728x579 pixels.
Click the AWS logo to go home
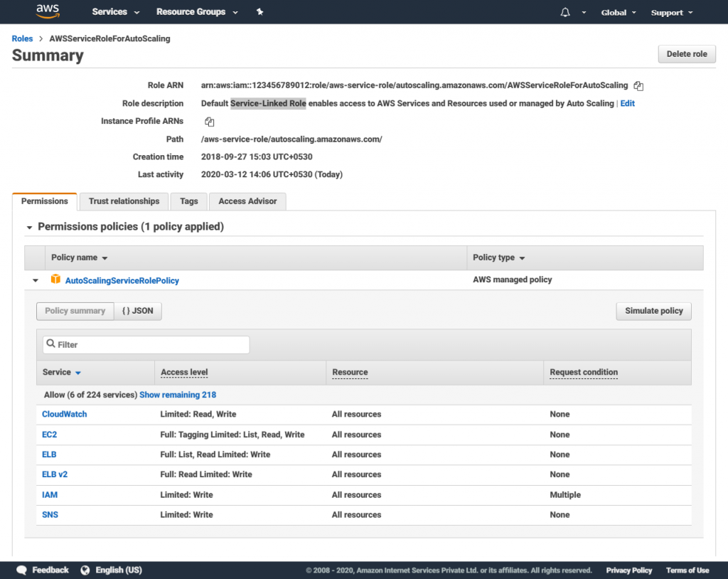coord(47,11)
